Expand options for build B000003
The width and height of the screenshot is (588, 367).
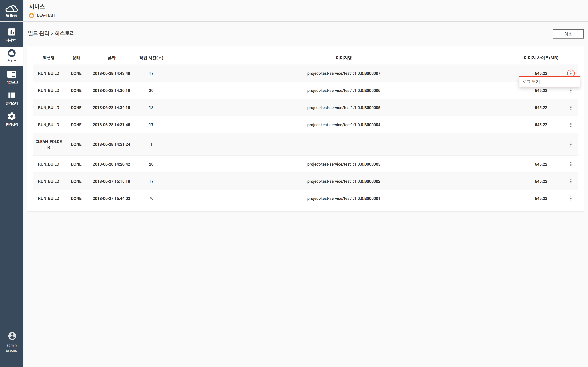point(571,164)
